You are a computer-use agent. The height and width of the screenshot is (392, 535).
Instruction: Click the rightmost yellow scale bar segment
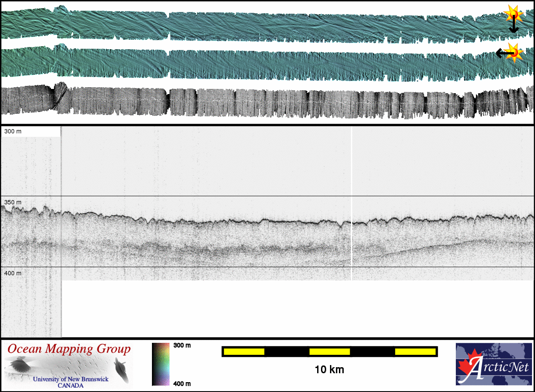(x=415, y=352)
